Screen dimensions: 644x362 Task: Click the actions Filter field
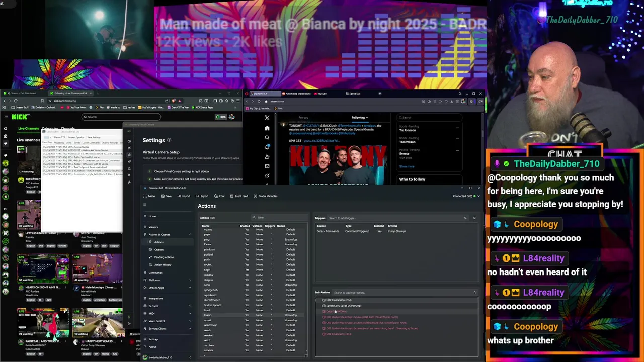point(279,218)
